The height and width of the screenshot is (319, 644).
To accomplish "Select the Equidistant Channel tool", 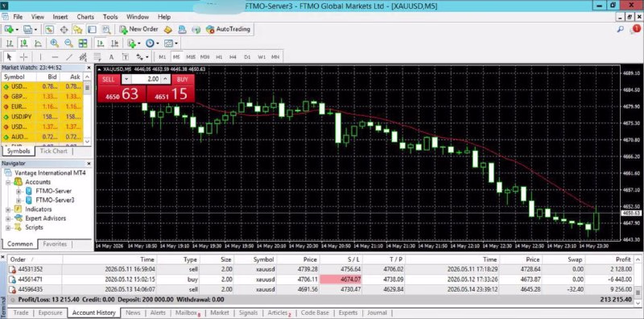I will pyautogui.click(x=83, y=56).
